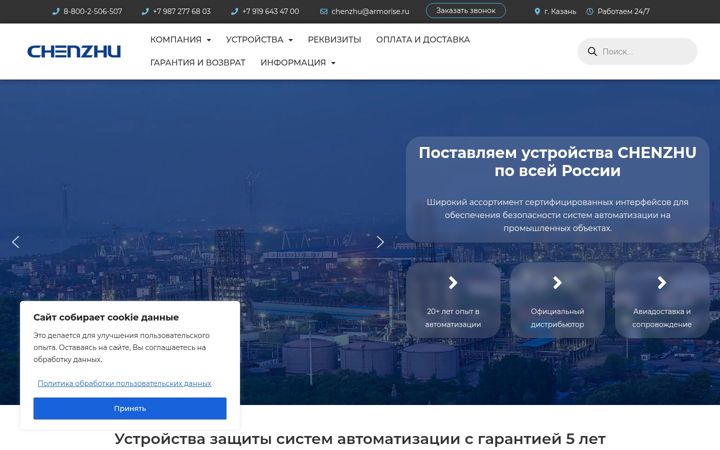Click the г. Казань city text

point(560,11)
